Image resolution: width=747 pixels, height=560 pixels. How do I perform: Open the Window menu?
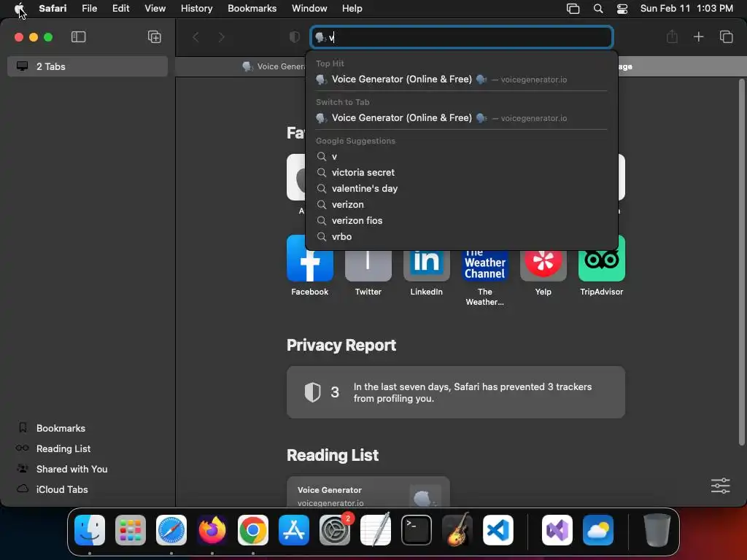pos(309,8)
